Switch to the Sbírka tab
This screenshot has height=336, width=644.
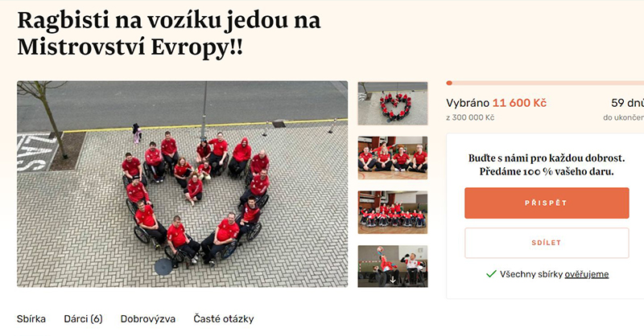tap(31, 319)
